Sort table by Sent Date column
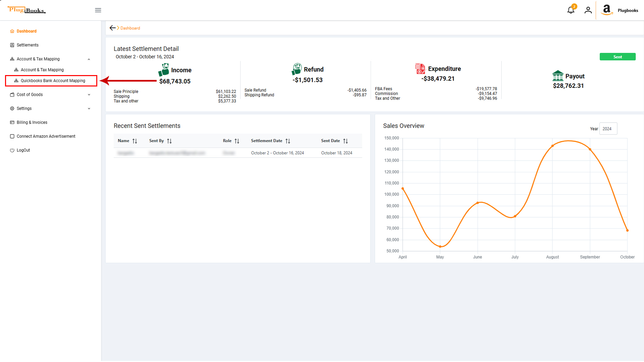 (345, 141)
